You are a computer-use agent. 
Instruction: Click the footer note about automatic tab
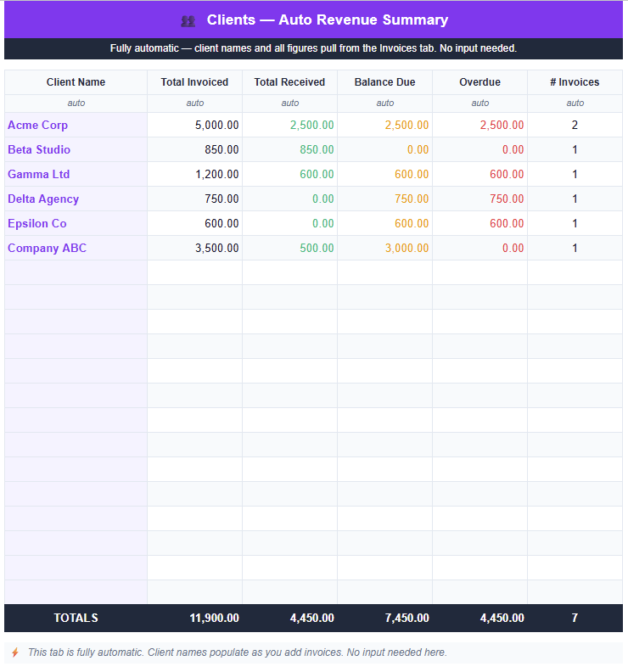click(237, 652)
